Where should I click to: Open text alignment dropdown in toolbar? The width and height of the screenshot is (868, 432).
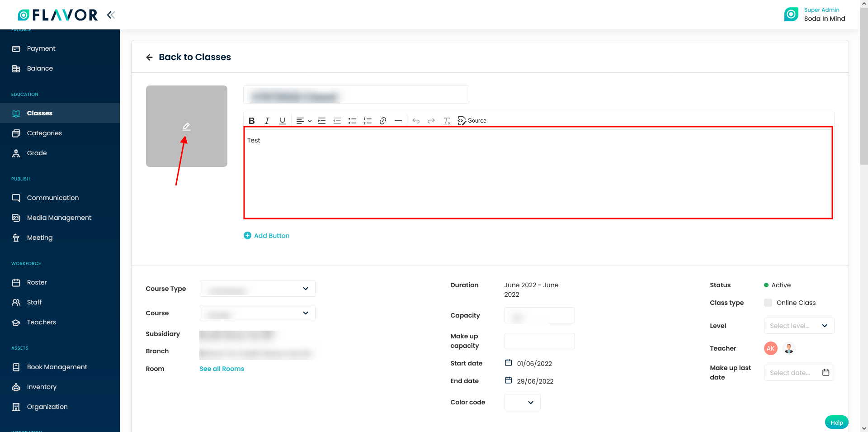304,121
